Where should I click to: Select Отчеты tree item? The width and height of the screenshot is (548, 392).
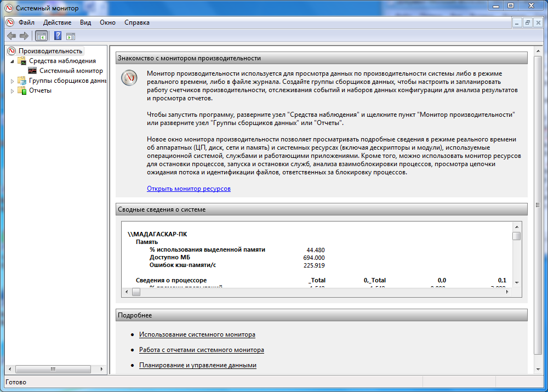pyautogui.click(x=40, y=90)
